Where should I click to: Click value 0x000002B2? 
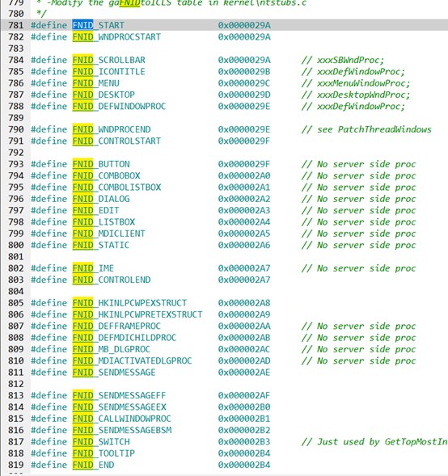tap(244, 430)
